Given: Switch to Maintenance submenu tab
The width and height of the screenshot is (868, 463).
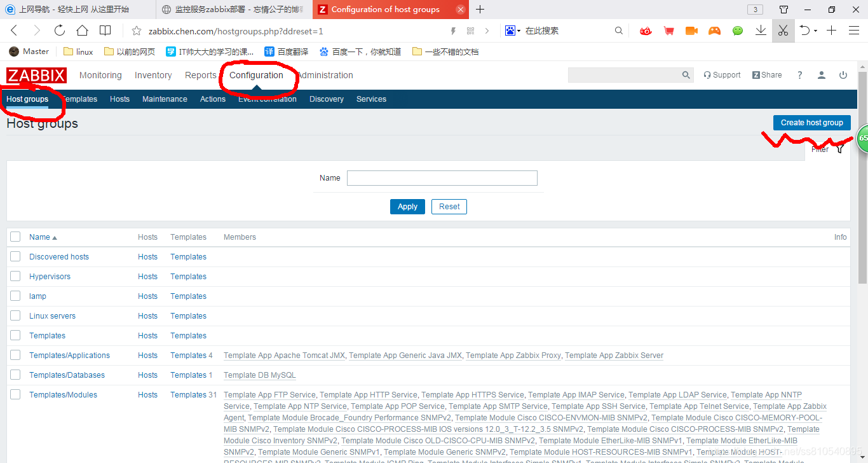Looking at the screenshot, I should pos(165,99).
